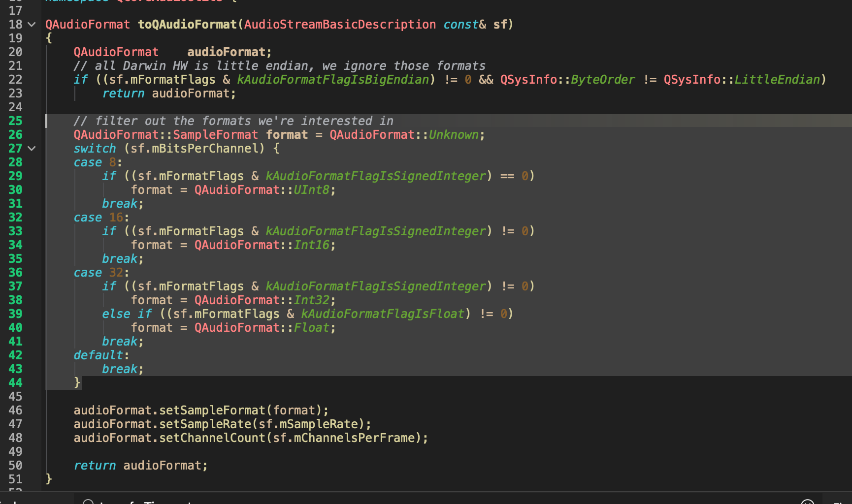Viewport: 852px width, 504px height.
Task: Place cursor on QSysInfo::LittleEndian's LittleEndian
Action: click(777, 80)
